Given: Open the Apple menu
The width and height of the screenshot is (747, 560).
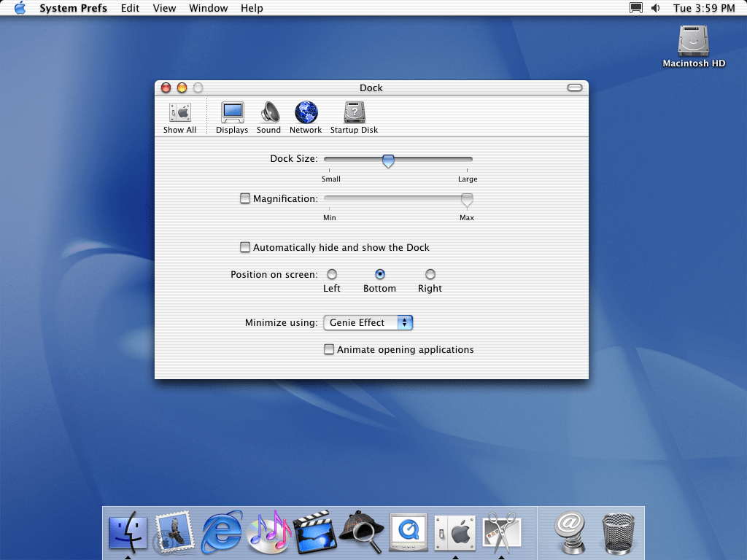Looking at the screenshot, I should coord(20,8).
